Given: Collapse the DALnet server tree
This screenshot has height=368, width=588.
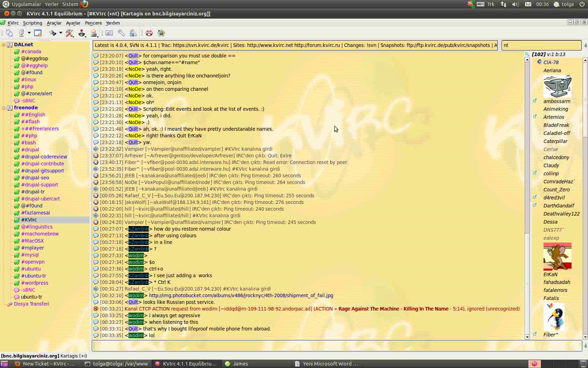Looking at the screenshot, I should [4, 45].
